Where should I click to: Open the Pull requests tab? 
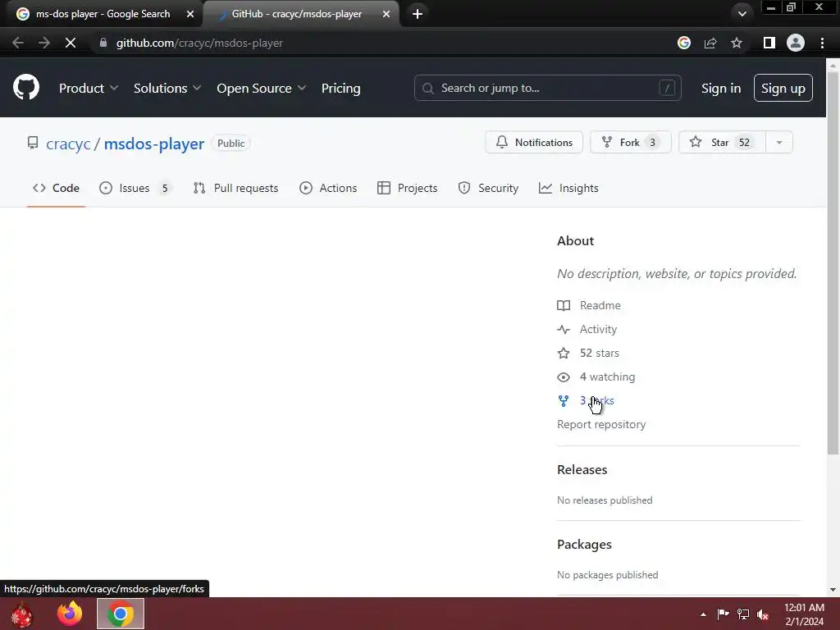[x=235, y=188]
